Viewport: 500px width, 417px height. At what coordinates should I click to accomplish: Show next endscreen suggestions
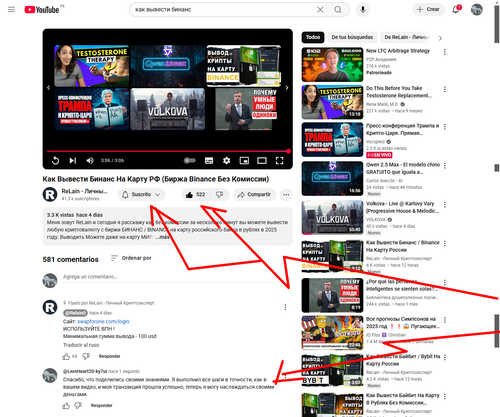(287, 88)
